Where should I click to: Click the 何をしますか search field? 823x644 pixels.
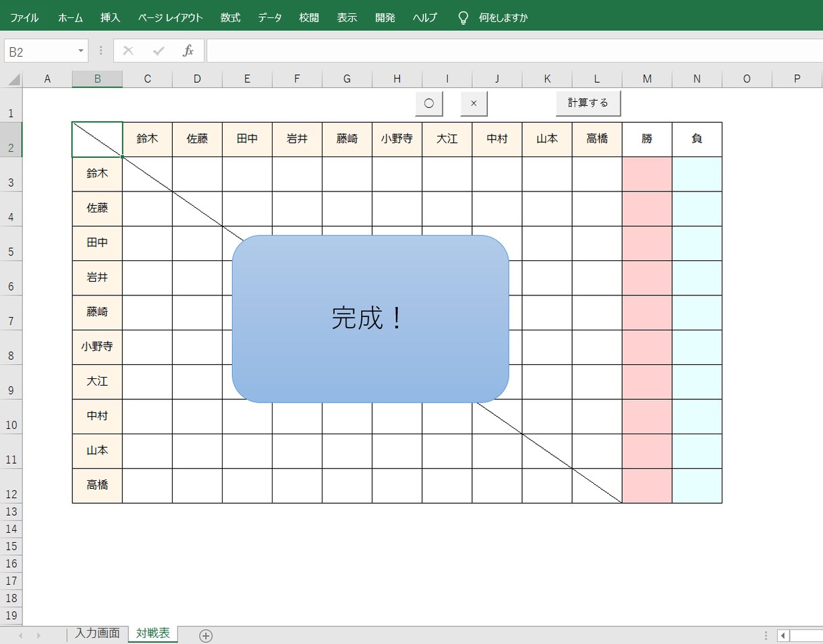(503, 18)
